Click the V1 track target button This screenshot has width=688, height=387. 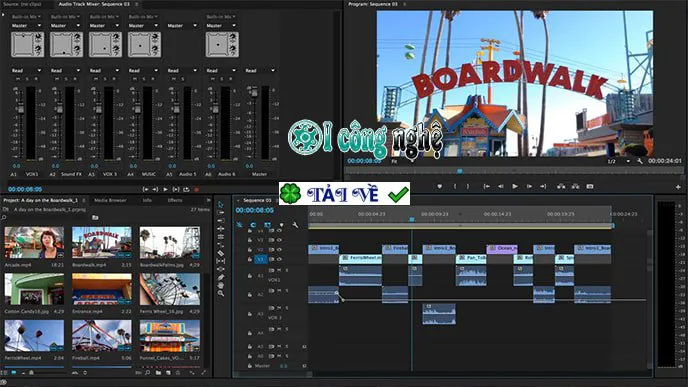[260, 259]
